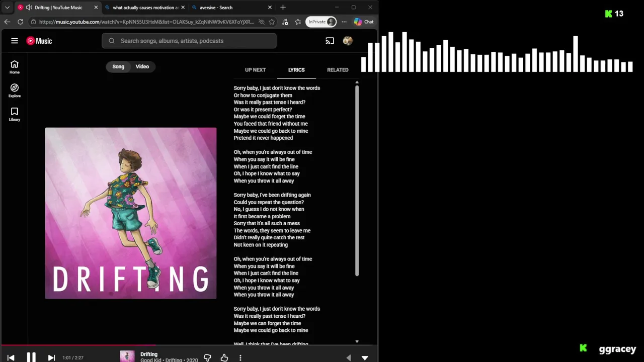Click the left-pointing arrow in the player bar
644x362 pixels.
(349, 357)
